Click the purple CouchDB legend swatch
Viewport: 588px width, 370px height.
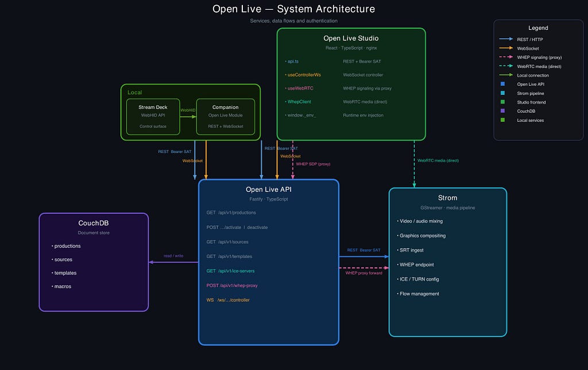(502, 111)
